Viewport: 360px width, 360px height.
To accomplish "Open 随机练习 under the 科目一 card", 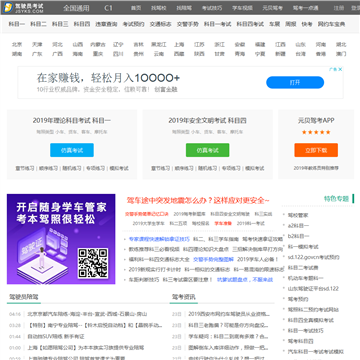I will (x=72, y=168).
